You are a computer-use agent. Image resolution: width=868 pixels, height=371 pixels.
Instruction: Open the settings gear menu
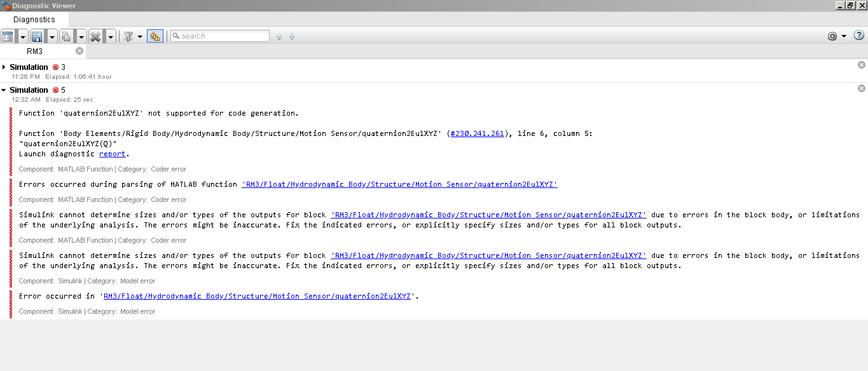[x=836, y=36]
